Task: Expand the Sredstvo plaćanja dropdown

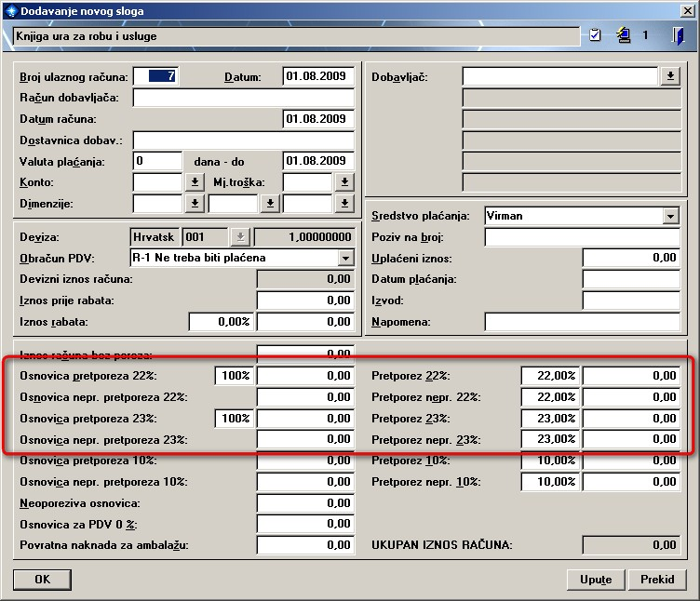Action: [670, 217]
